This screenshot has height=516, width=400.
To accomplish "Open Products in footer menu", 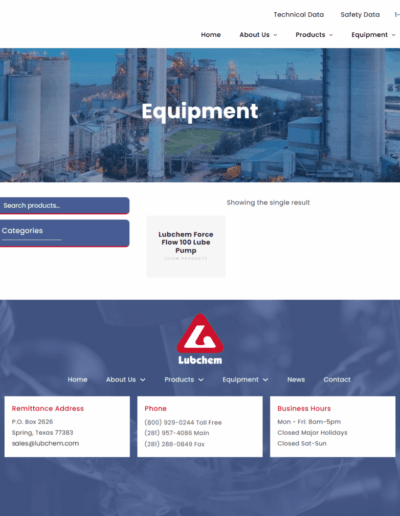I will point(179,380).
